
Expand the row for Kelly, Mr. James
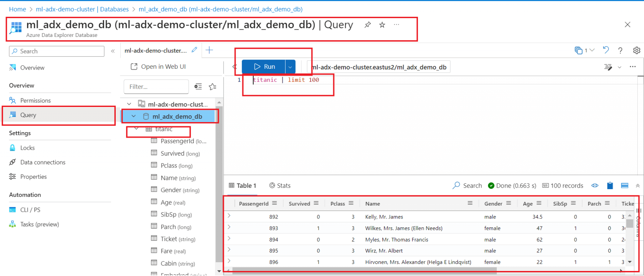coord(229,216)
